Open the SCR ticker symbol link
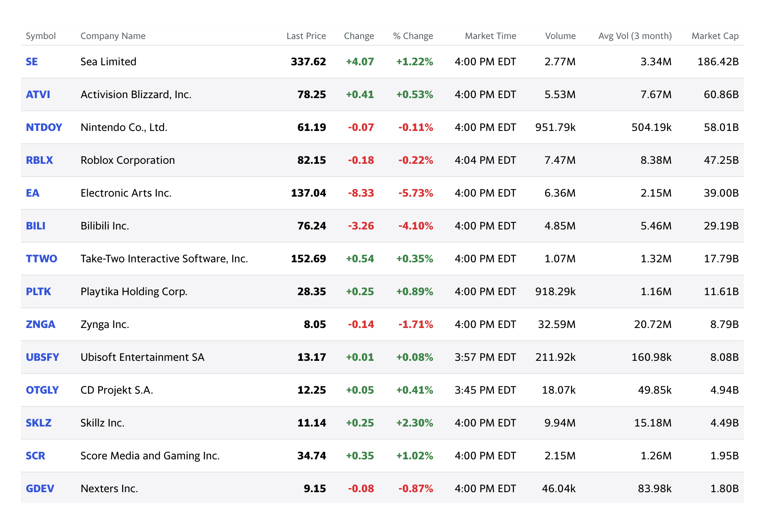 (x=35, y=456)
